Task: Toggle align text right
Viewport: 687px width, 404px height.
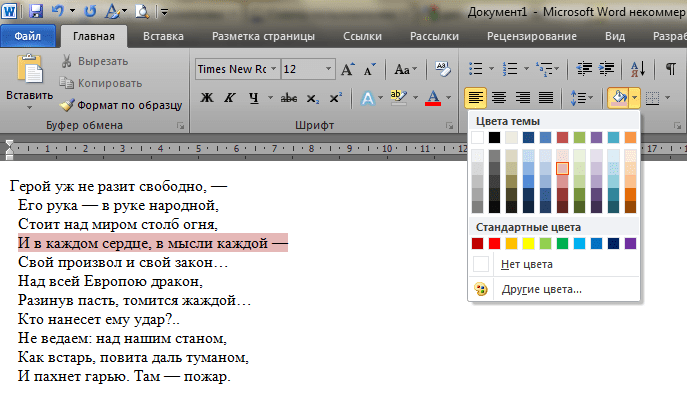Action: (522, 98)
